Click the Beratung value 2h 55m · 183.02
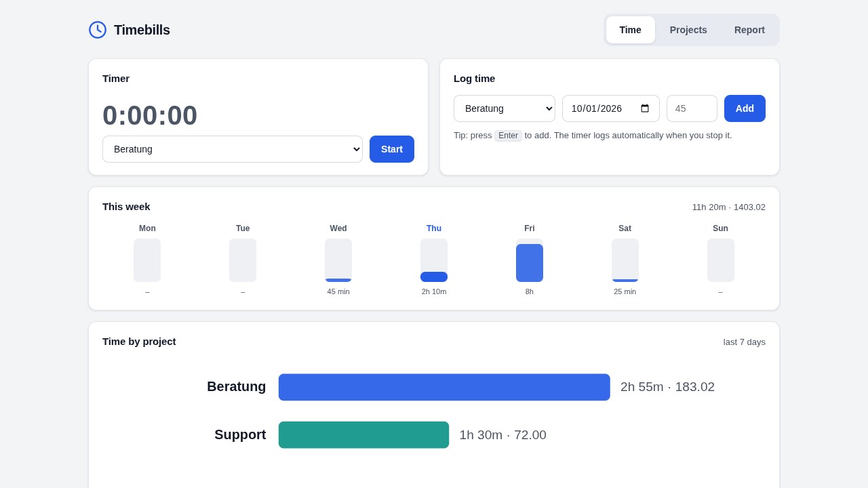Viewport: 868px width, 488px height. 667,387
